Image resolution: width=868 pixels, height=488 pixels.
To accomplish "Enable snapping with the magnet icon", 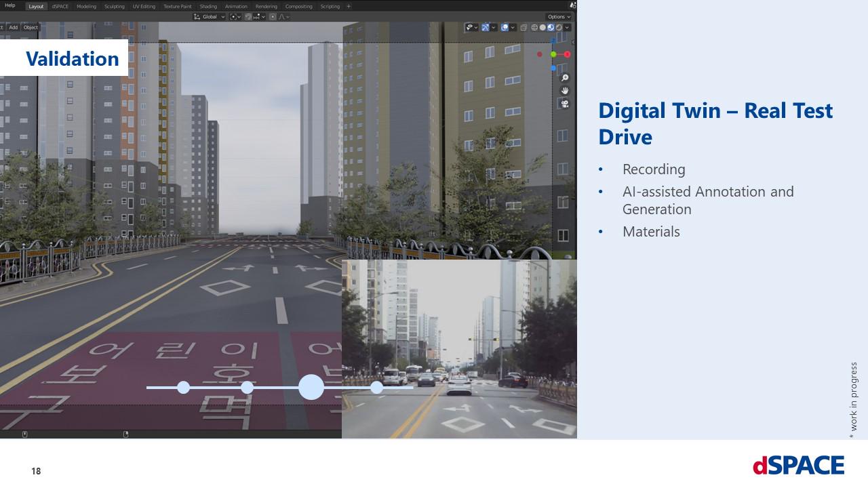I will point(248,17).
